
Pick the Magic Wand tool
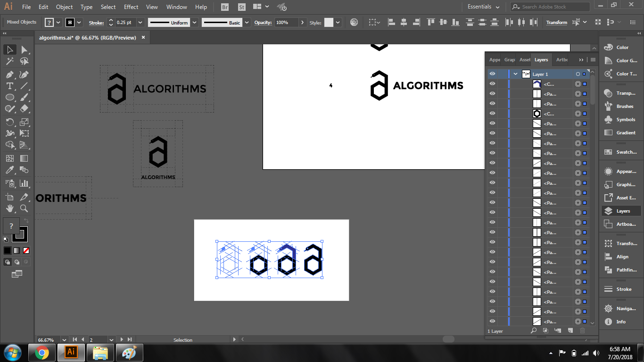(9, 62)
